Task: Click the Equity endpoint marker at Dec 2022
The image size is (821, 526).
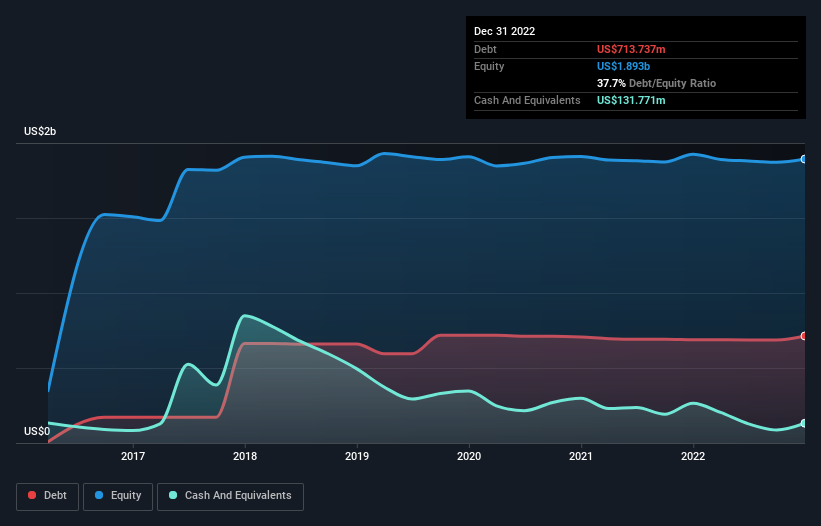Action: 804,159
